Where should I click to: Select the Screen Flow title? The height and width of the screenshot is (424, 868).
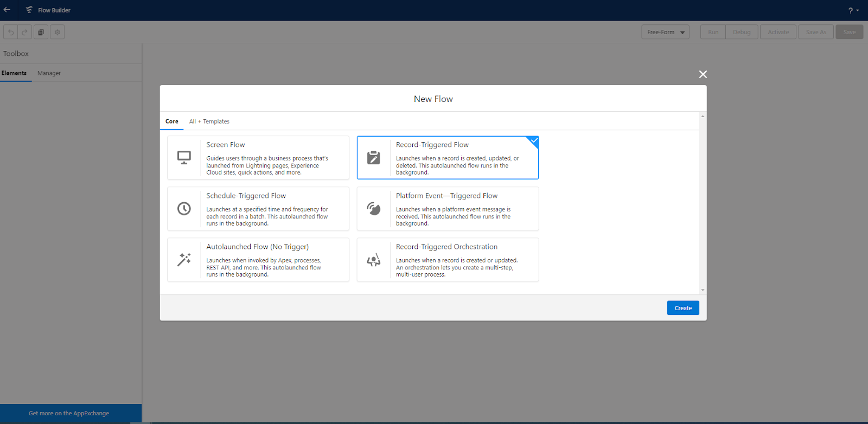tap(226, 145)
